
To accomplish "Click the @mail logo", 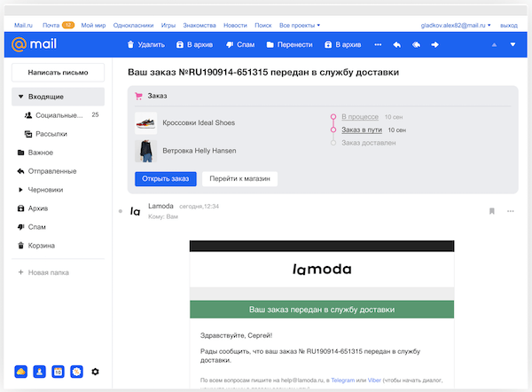I will [x=34, y=44].
